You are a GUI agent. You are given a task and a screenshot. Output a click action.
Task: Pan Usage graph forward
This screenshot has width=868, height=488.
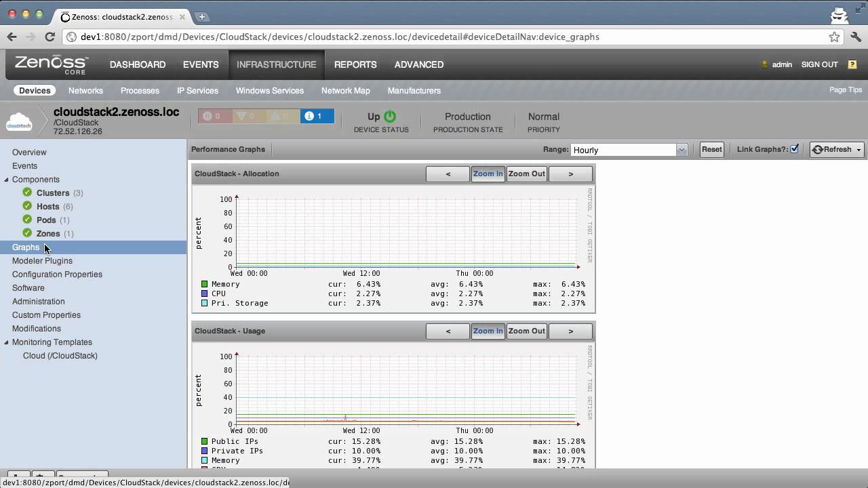570,331
